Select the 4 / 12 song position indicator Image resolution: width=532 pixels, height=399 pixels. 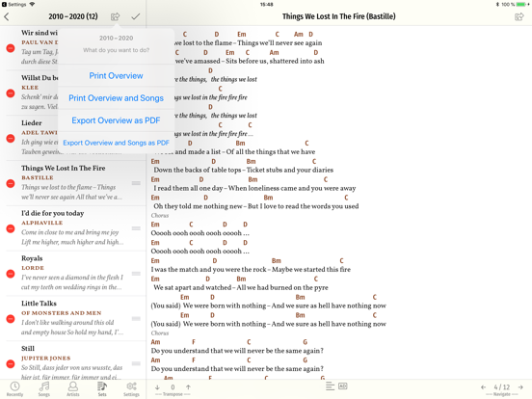pyautogui.click(x=502, y=387)
